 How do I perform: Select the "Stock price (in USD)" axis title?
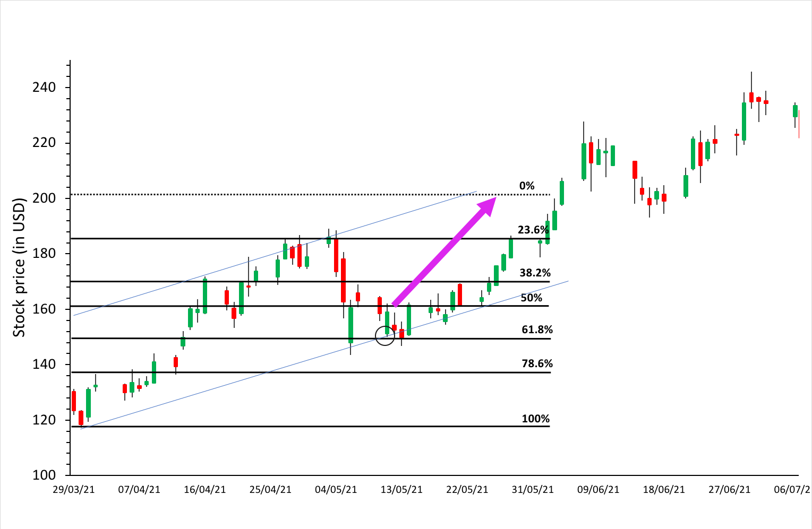click(19, 267)
